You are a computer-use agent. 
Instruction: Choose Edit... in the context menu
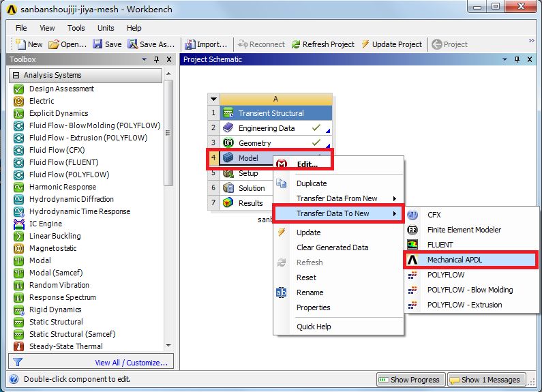pos(307,164)
